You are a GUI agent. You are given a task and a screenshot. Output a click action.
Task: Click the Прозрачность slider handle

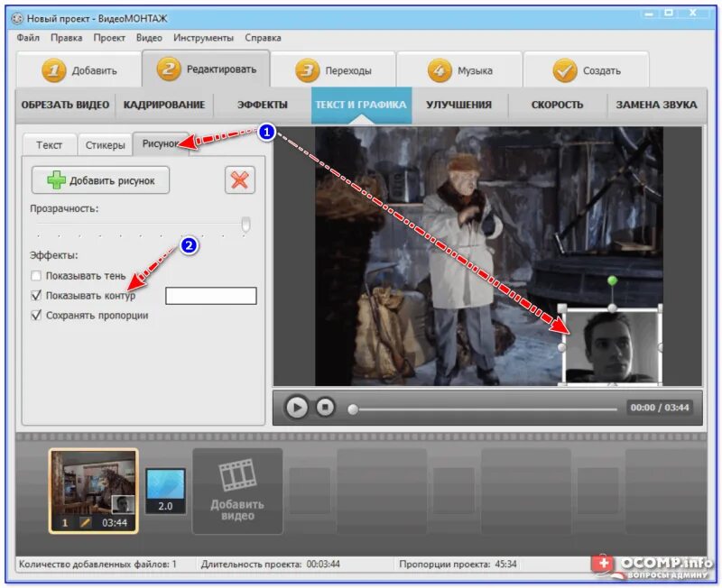click(245, 225)
